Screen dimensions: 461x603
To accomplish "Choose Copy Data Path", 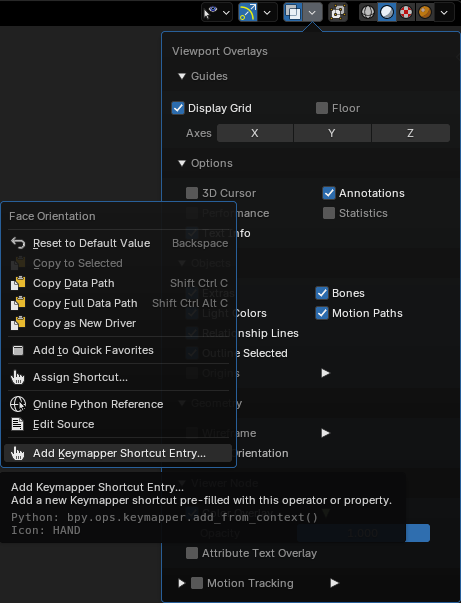I will tap(118, 283).
